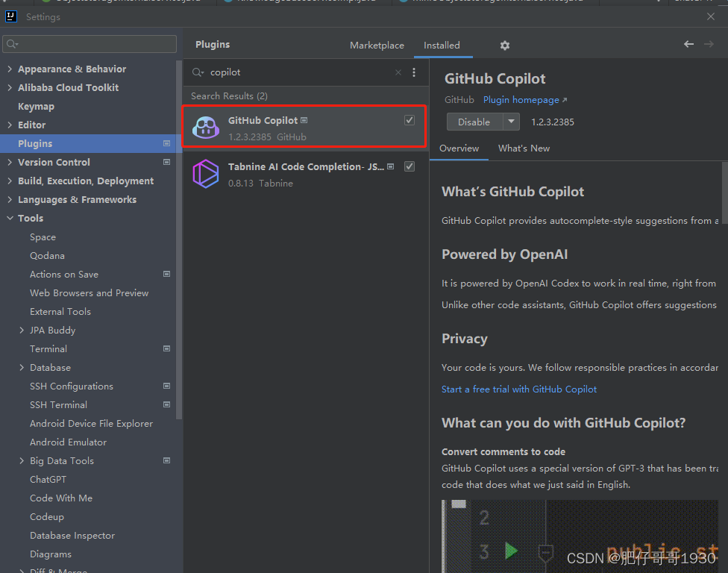Expand the Big Data Tools node
The height and width of the screenshot is (573, 728).
coord(22,460)
